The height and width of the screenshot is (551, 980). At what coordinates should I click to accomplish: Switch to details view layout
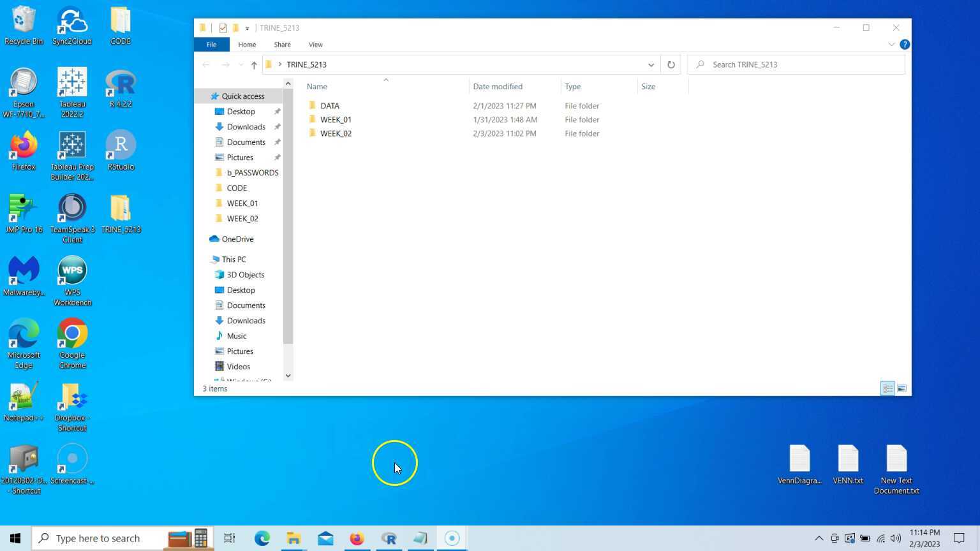pyautogui.click(x=887, y=388)
